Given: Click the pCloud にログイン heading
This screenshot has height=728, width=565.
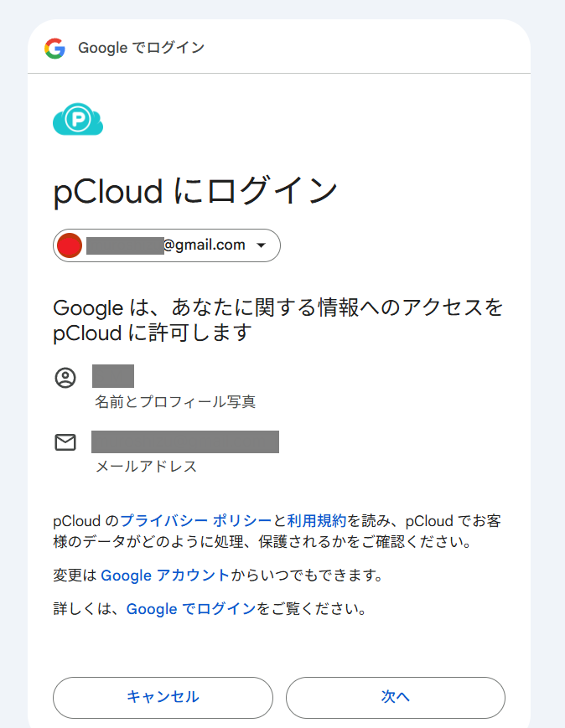Looking at the screenshot, I should point(195,191).
